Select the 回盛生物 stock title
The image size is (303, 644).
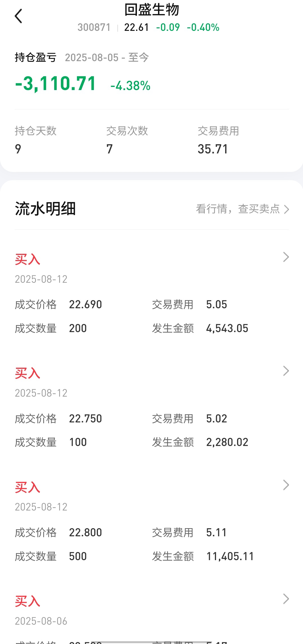click(x=151, y=10)
